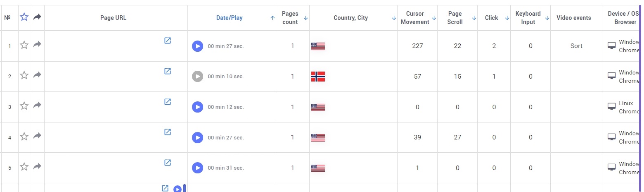Select the Country, City column header
This screenshot has width=644, height=192.
click(350, 18)
